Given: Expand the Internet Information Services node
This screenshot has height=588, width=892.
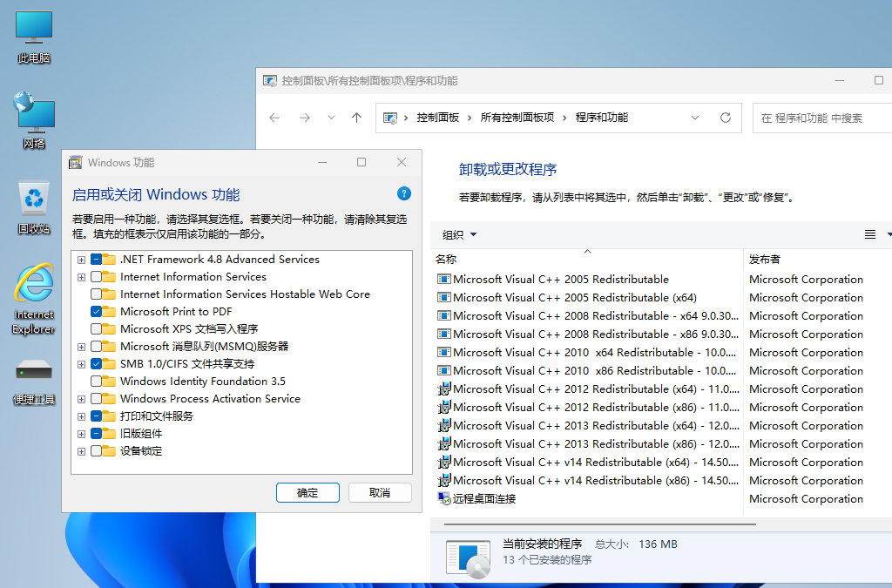Looking at the screenshot, I should pyautogui.click(x=81, y=278).
